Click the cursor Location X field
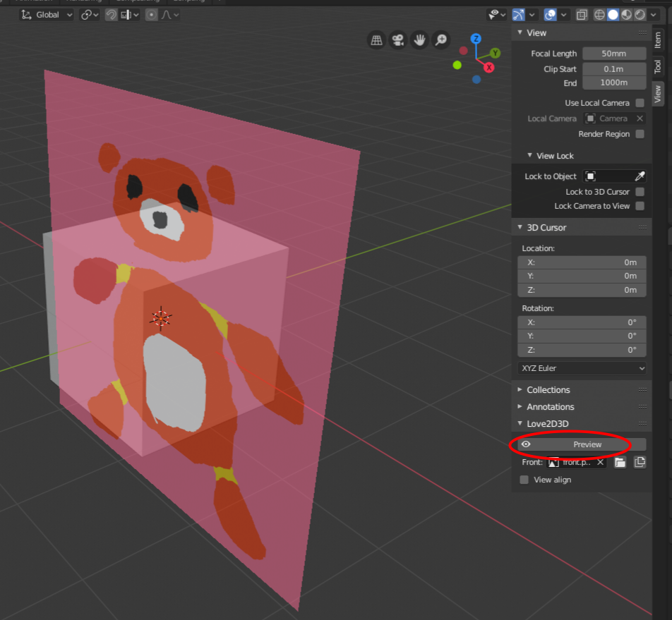 pyautogui.click(x=582, y=262)
